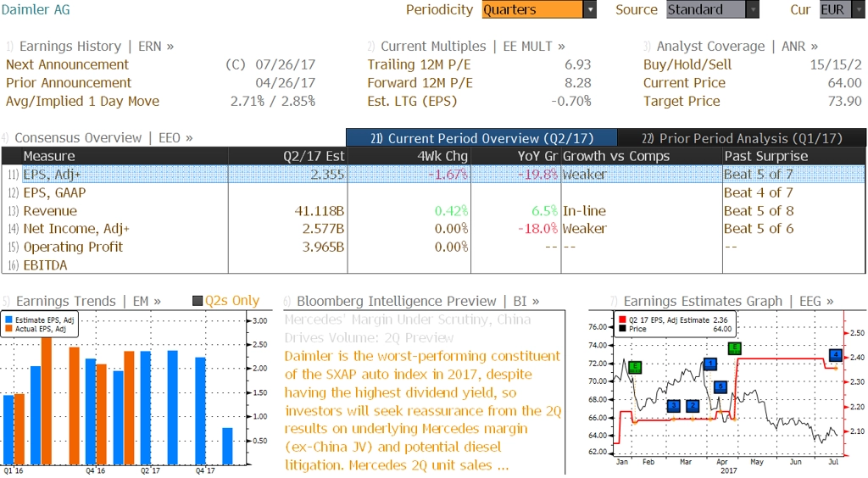Click red Q2 17 EPS Estimate legend swatch
The height and width of the screenshot is (478, 868).
622,320
